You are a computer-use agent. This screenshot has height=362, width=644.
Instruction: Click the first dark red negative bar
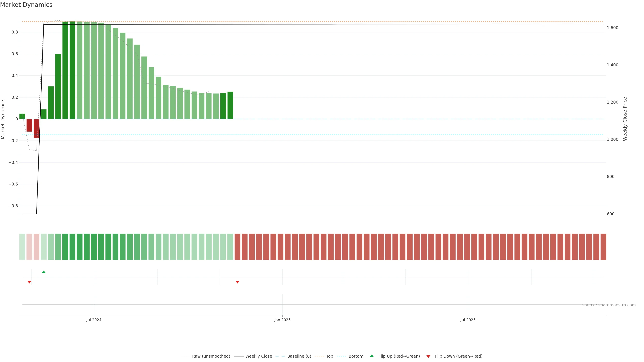coord(29,125)
